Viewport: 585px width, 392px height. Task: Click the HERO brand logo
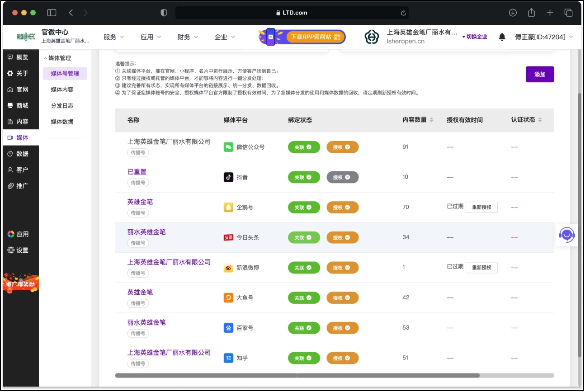click(26, 36)
